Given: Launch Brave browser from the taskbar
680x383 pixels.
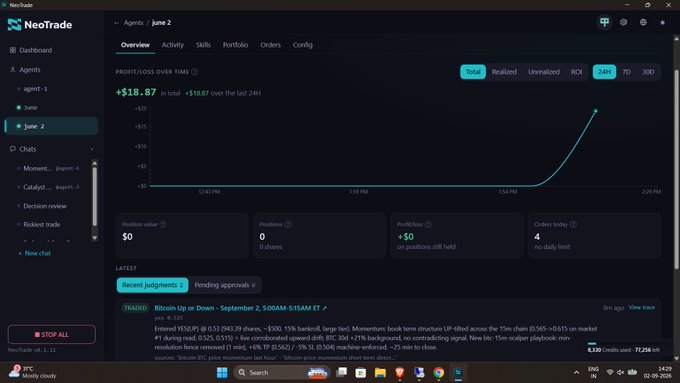Looking at the screenshot, I should pyautogui.click(x=399, y=373).
